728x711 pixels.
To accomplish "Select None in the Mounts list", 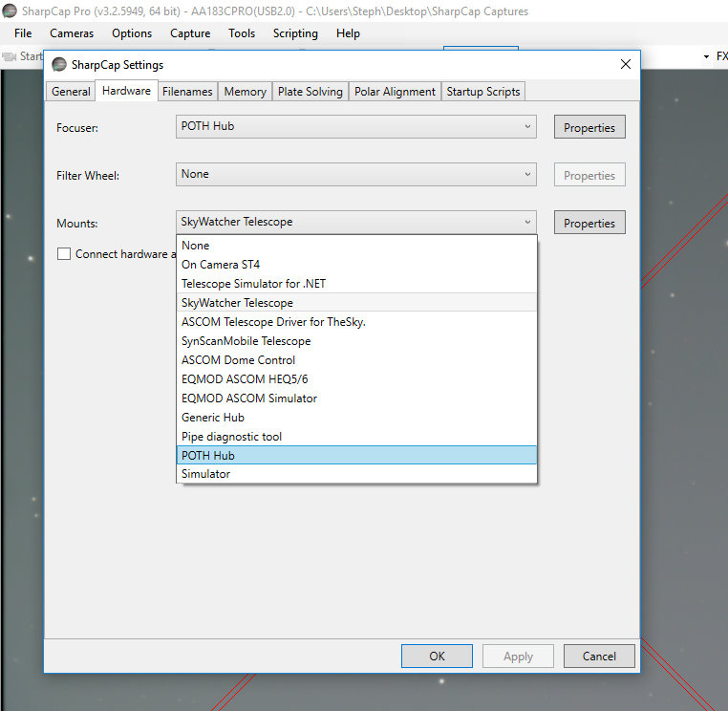I will (x=356, y=246).
